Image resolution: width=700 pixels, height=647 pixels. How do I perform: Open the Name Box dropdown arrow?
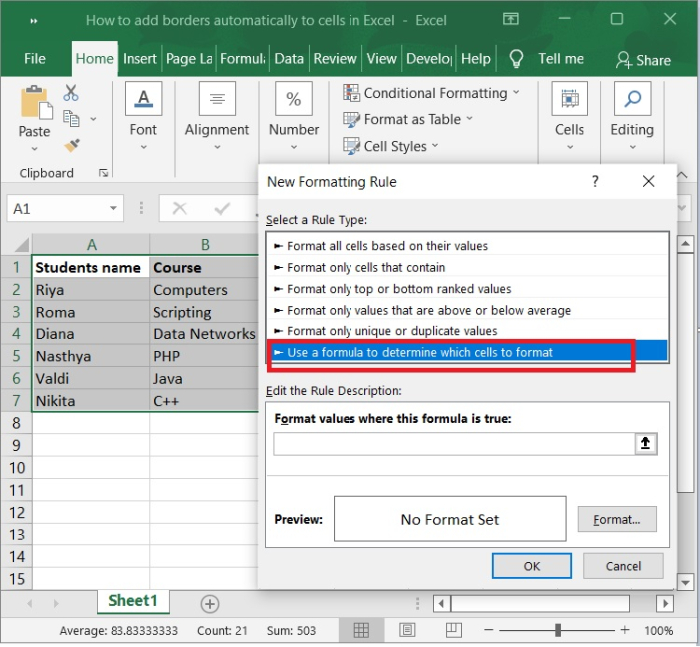click(x=113, y=209)
